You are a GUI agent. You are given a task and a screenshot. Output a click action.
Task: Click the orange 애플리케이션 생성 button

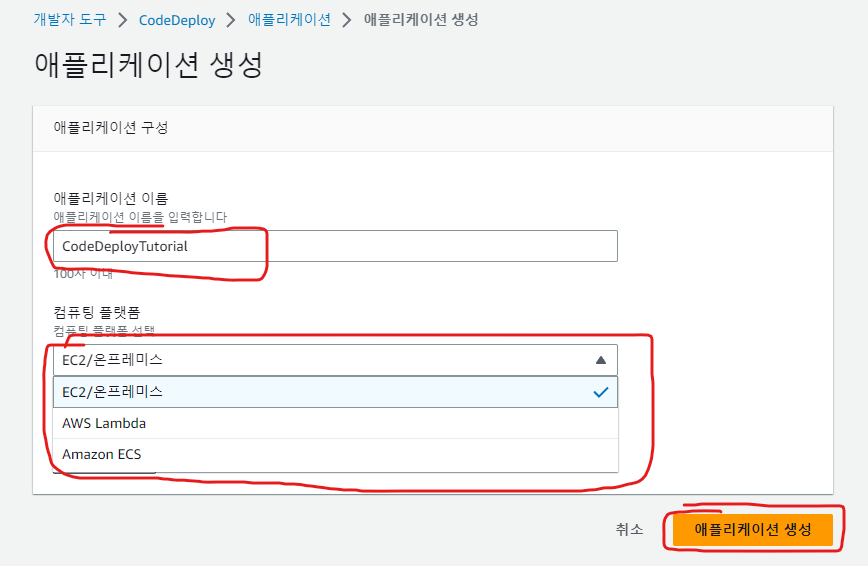[x=753, y=529]
